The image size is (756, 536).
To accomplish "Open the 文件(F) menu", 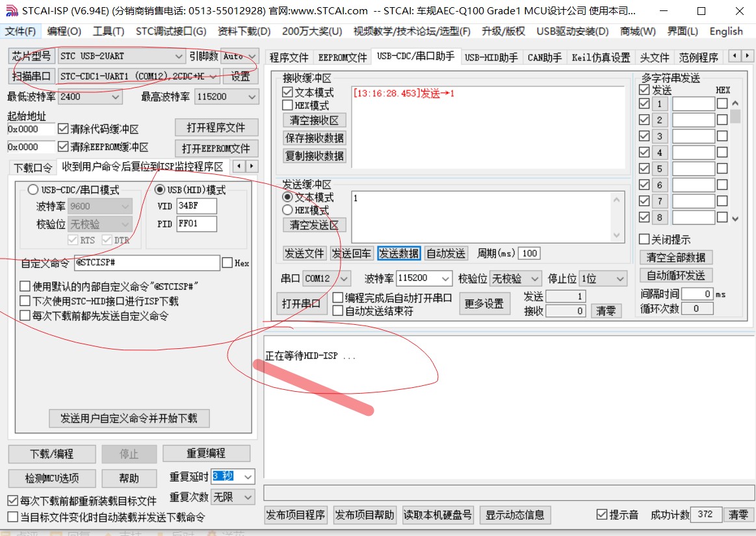I will pyautogui.click(x=20, y=31).
